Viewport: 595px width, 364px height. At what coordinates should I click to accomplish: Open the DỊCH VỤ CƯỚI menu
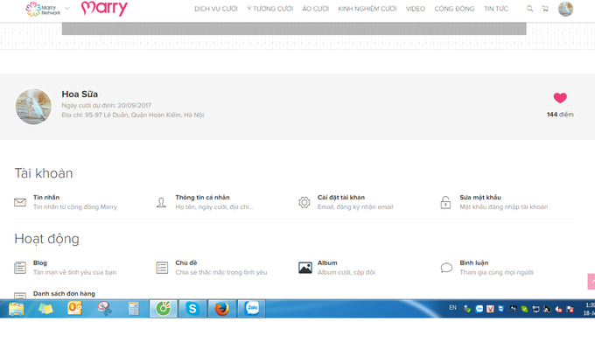[216, 9]
